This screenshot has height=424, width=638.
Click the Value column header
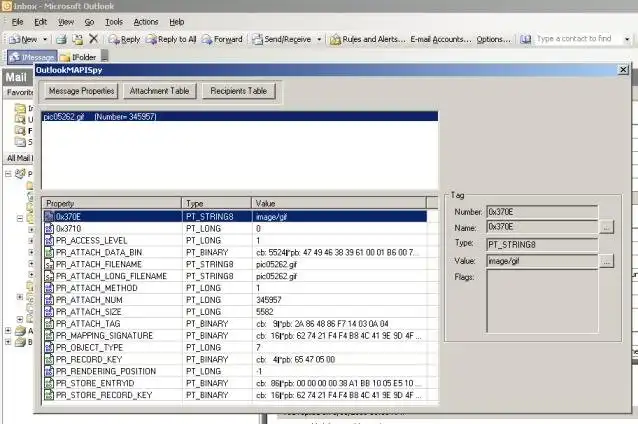pos(339,203)
